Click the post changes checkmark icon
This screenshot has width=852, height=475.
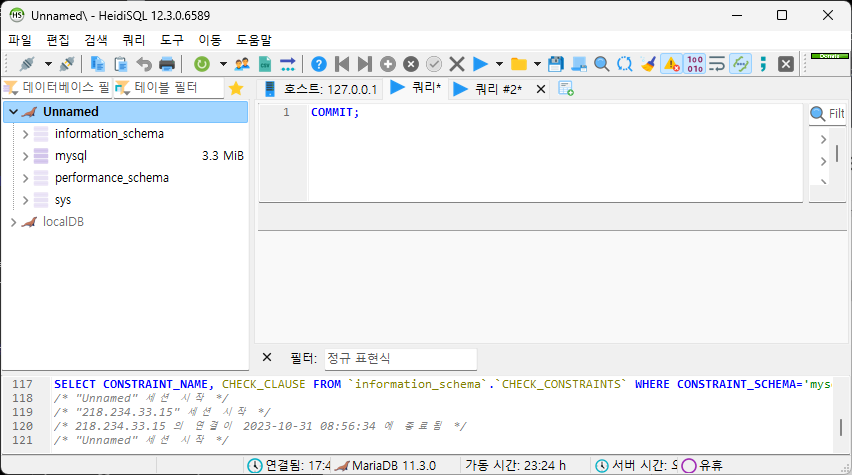(434, 64)
